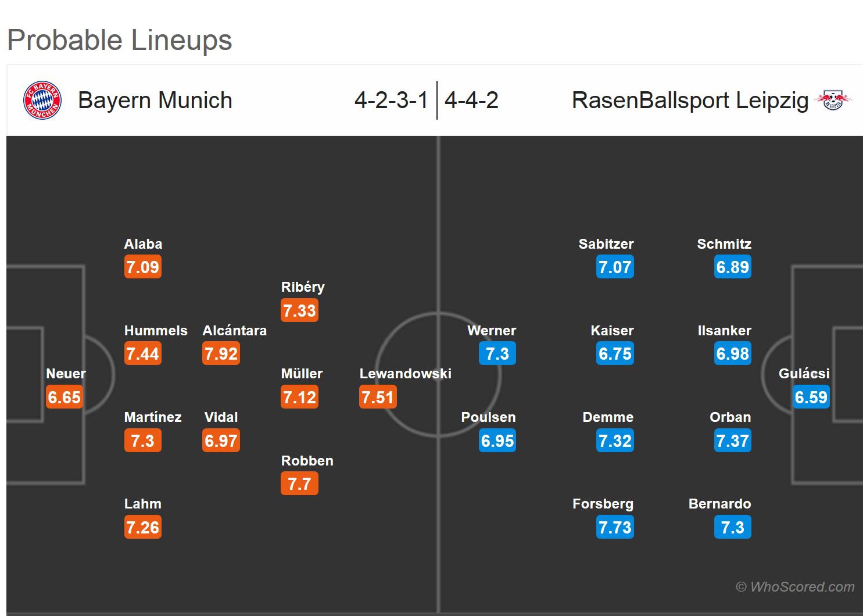Select Orban's 7.37 rating badge

(732, 440)
